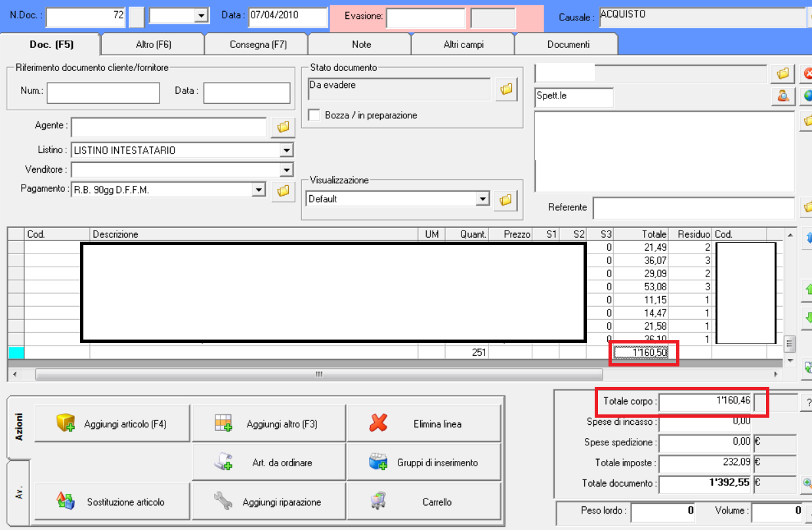
Task: Click the green down arrow beside the table
Action: (807, 318)
